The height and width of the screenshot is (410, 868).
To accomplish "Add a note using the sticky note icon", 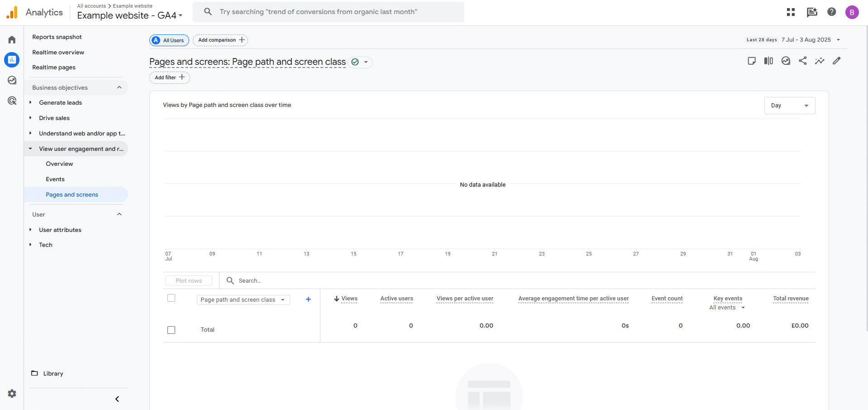I will (x=752, y=60).
